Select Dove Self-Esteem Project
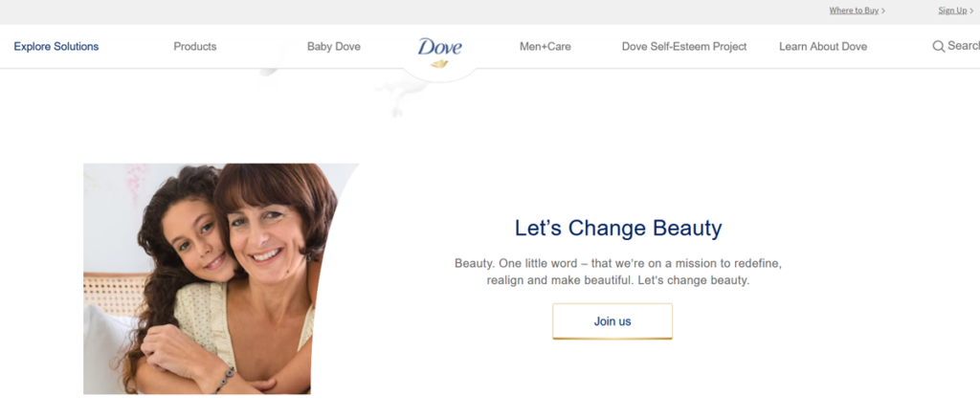 pos(684,46)
